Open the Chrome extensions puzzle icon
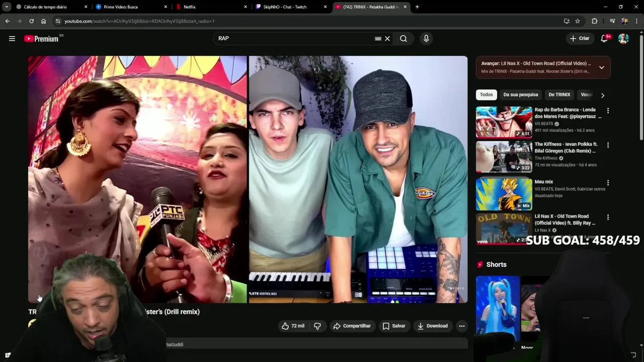 point(595,21)
